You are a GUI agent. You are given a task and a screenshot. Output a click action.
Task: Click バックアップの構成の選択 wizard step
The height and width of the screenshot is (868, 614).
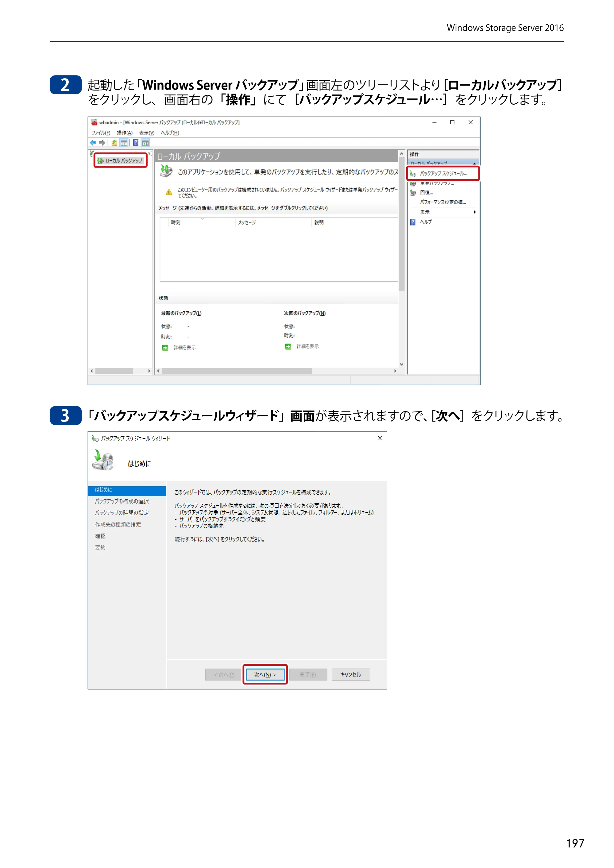122,501
